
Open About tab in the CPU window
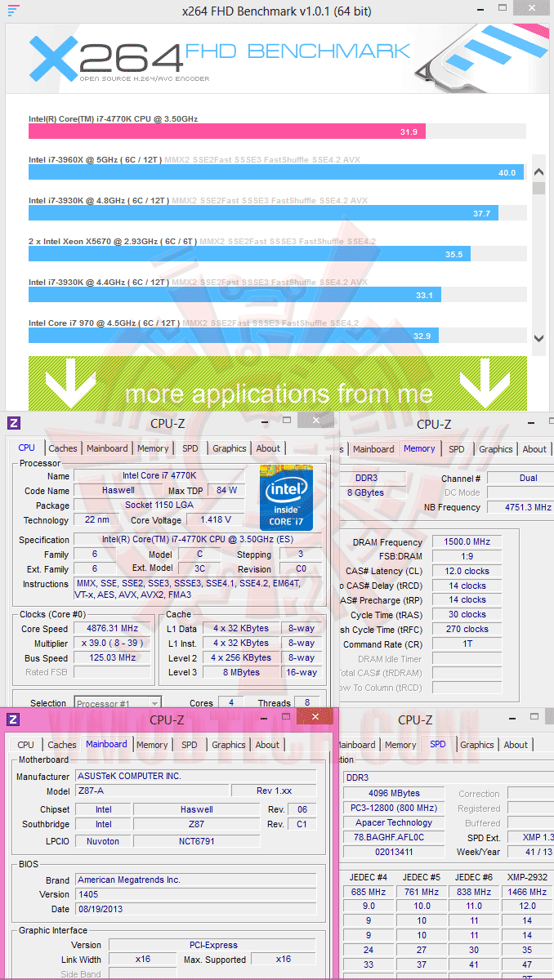[268, 448]
